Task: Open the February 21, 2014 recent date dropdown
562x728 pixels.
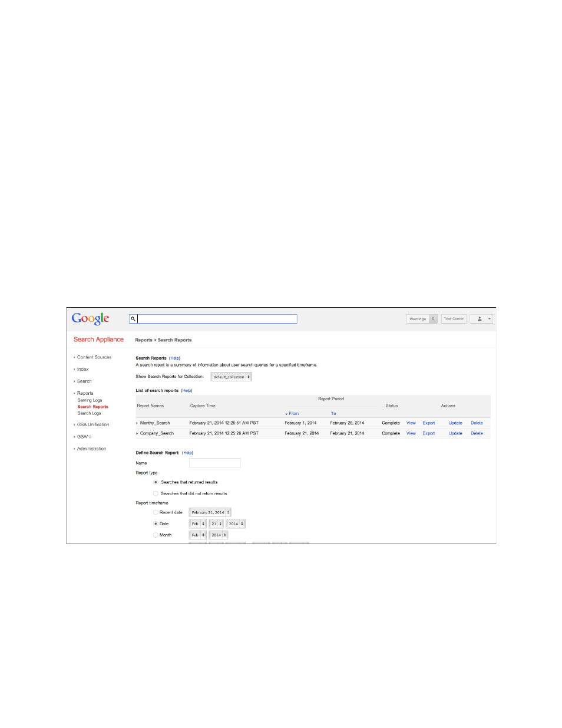Action: [210, 513]
